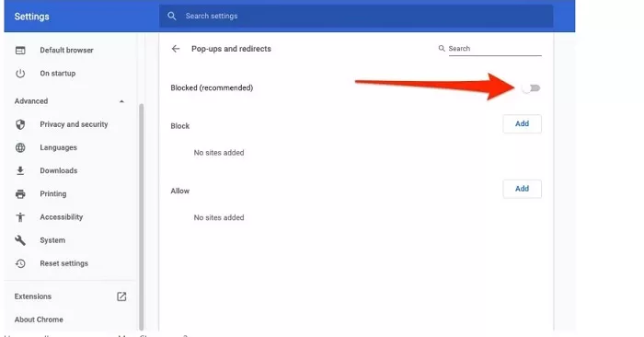
Task: Click the Downloads arrow icon
Action: [x=20, y=170]
